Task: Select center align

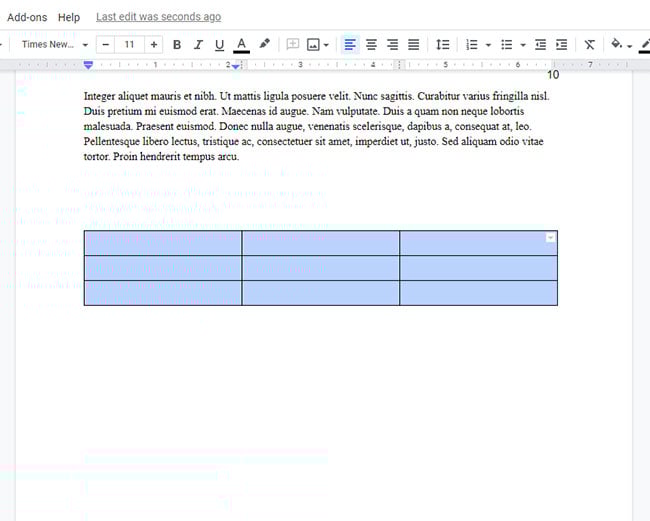Action: (371, 44)
